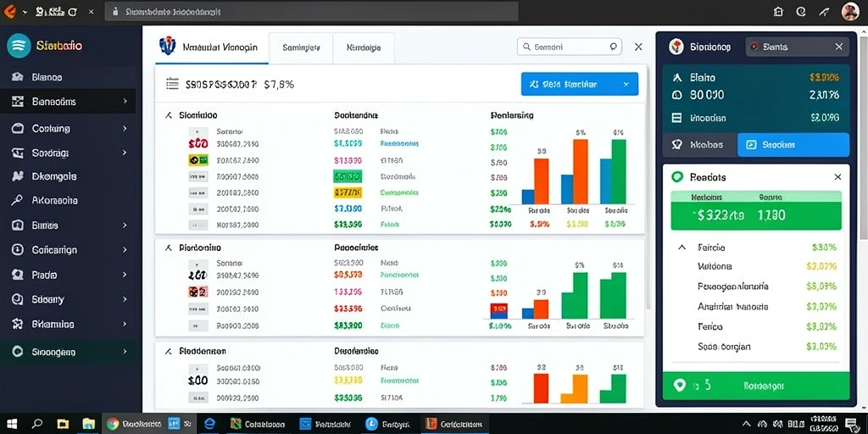Open the Windows Start menu
This screenshot has width=868, height=434.
tap(12, 424)
